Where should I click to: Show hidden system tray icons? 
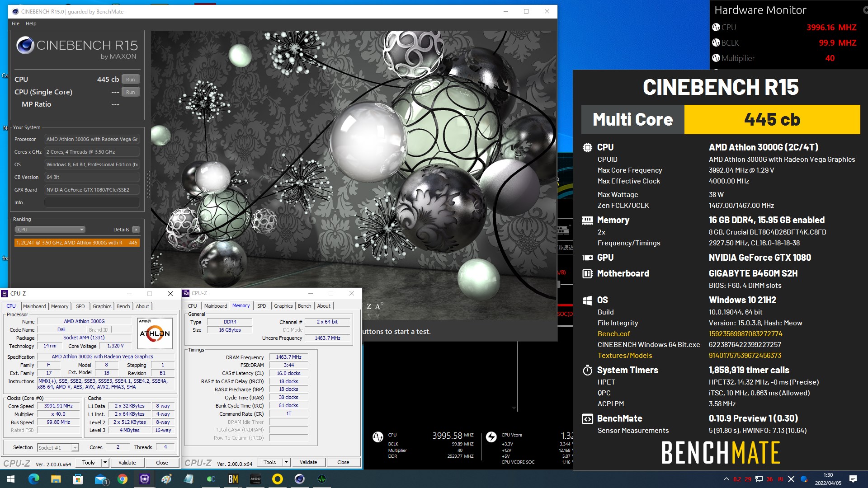tap(726, 479)
